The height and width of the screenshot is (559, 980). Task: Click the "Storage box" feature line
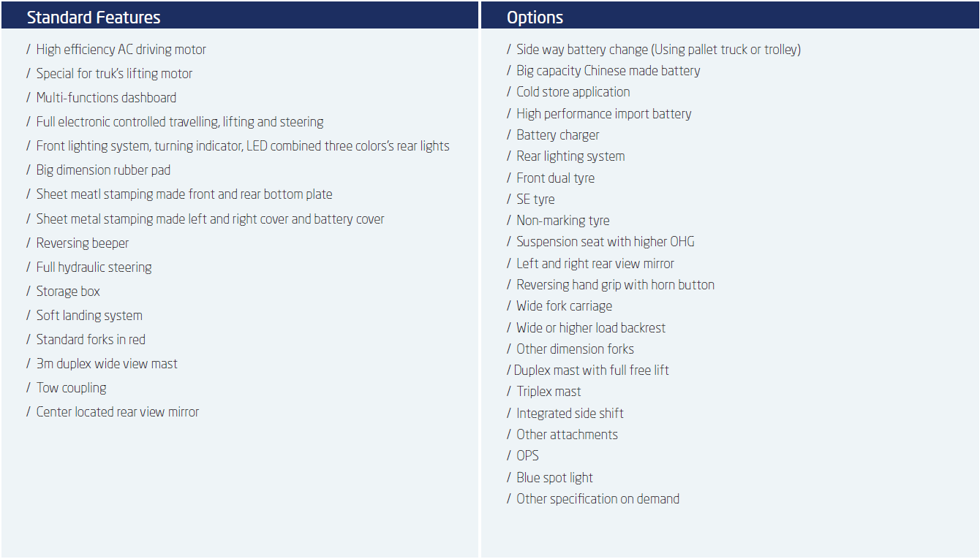coord(68,292)
